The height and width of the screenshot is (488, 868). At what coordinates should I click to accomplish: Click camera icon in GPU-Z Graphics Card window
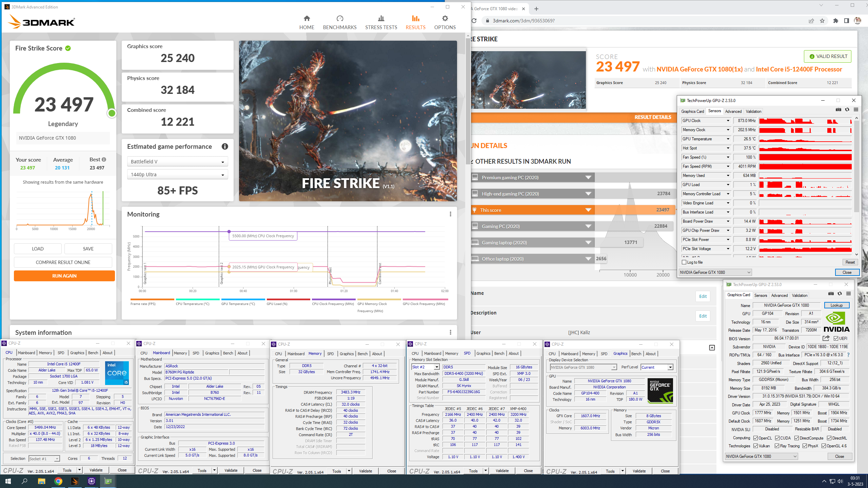[x=831, y=294]
